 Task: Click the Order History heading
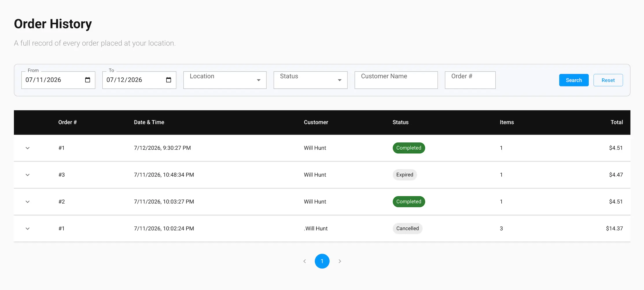click(53, 24)
